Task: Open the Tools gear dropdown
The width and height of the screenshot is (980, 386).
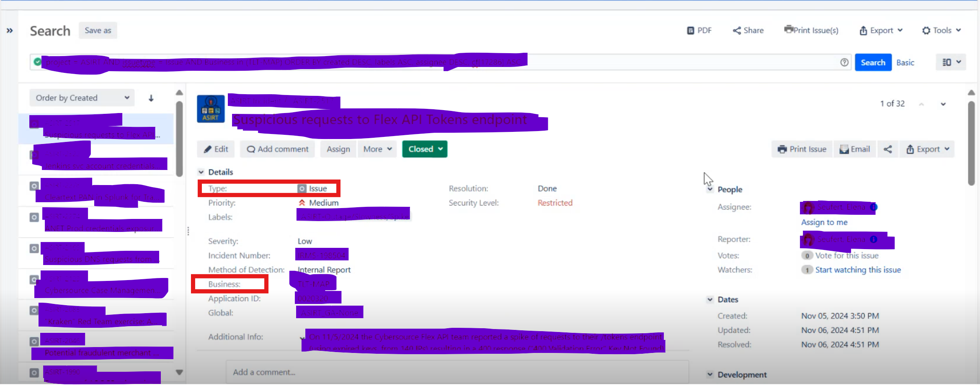Action: tap(941, 31)
